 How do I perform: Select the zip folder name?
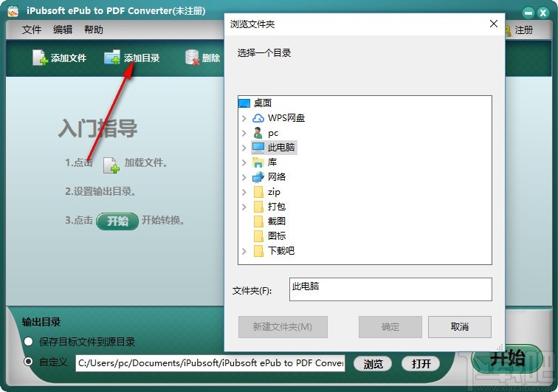point(274,192)
